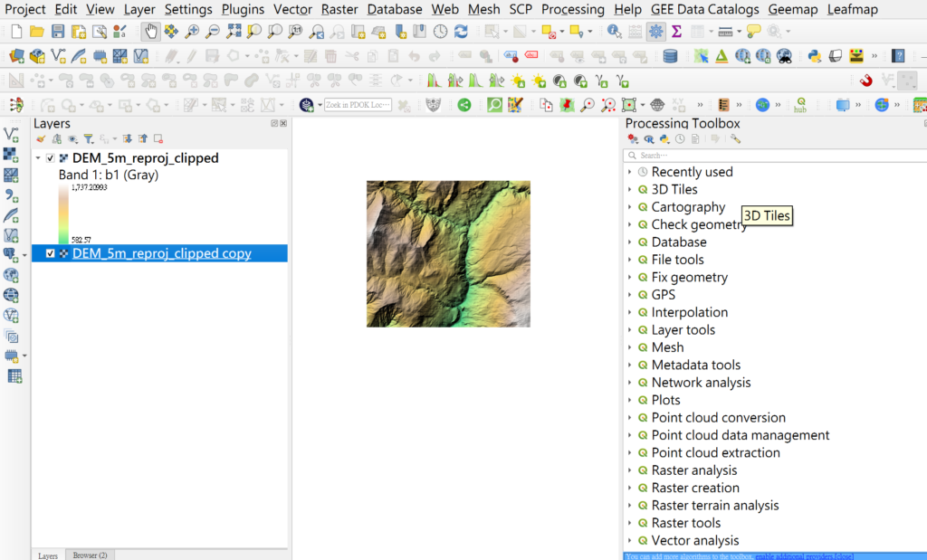Open the Statistical Summary sigma icon
The width and height of the screenshot is (927, 560).
click(675, 32)
